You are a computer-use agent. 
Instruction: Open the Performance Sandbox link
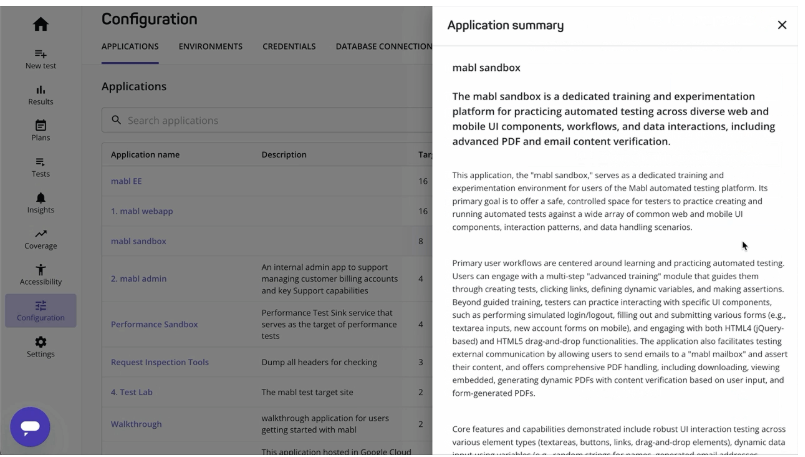[155, 325]
